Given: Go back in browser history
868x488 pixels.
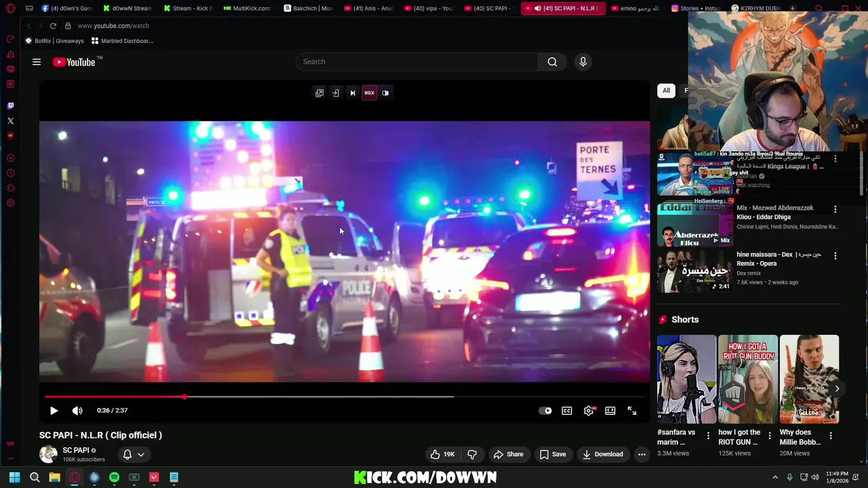Looking at the screenshot, I should (28, 26).
